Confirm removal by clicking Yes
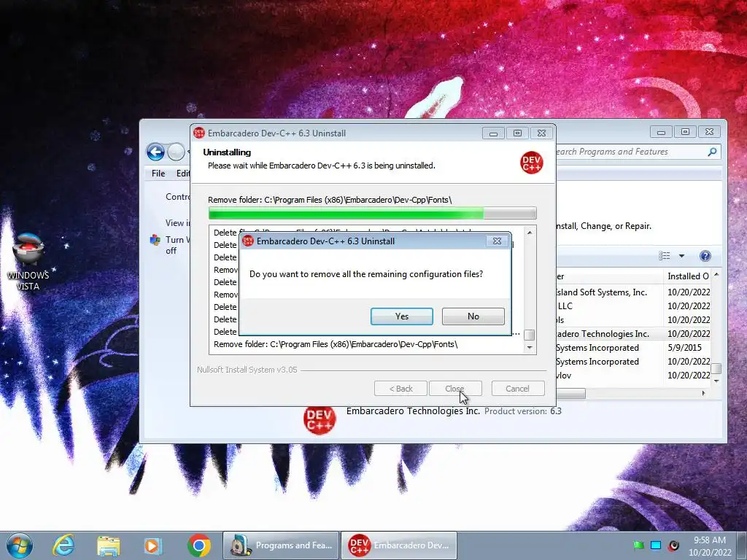 point(402,316)
